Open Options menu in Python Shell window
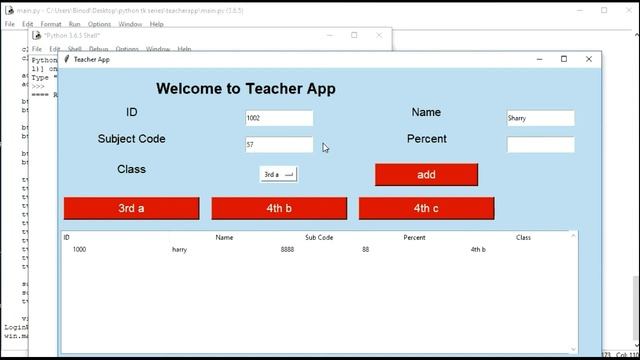Viewport: 640px width, 360px height. tap(127, 49)
